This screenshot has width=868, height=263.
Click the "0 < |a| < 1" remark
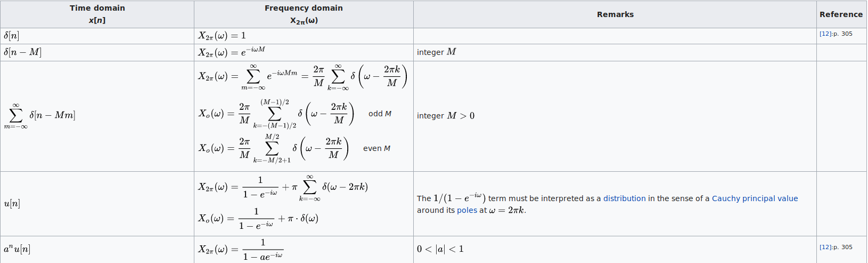[x=440, y=249]
